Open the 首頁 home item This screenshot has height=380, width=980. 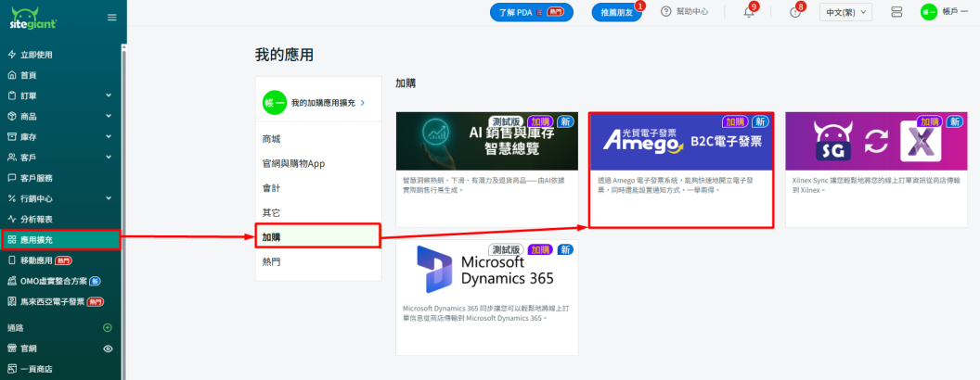point(29,75)
